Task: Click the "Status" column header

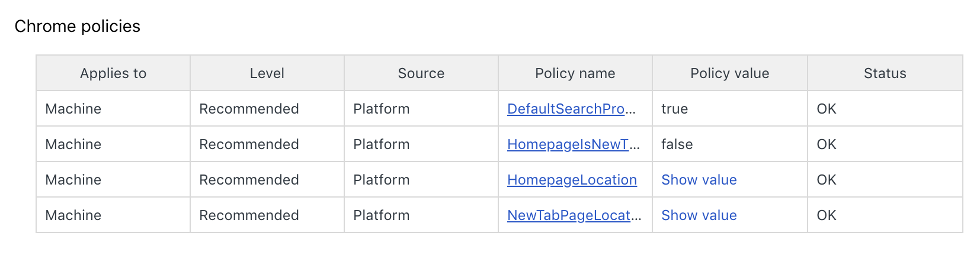Action: click(x=885, y=73)
